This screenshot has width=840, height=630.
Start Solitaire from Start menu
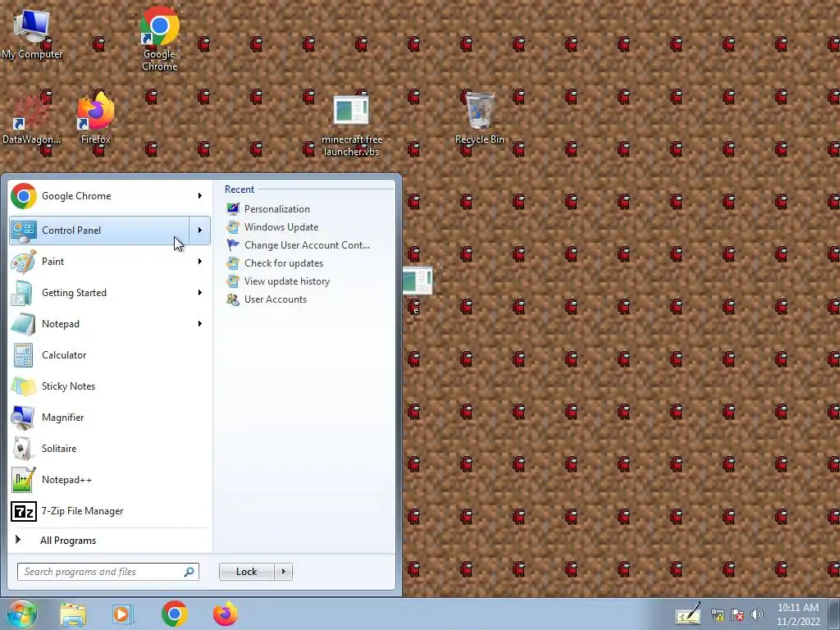tap(109, 449)
